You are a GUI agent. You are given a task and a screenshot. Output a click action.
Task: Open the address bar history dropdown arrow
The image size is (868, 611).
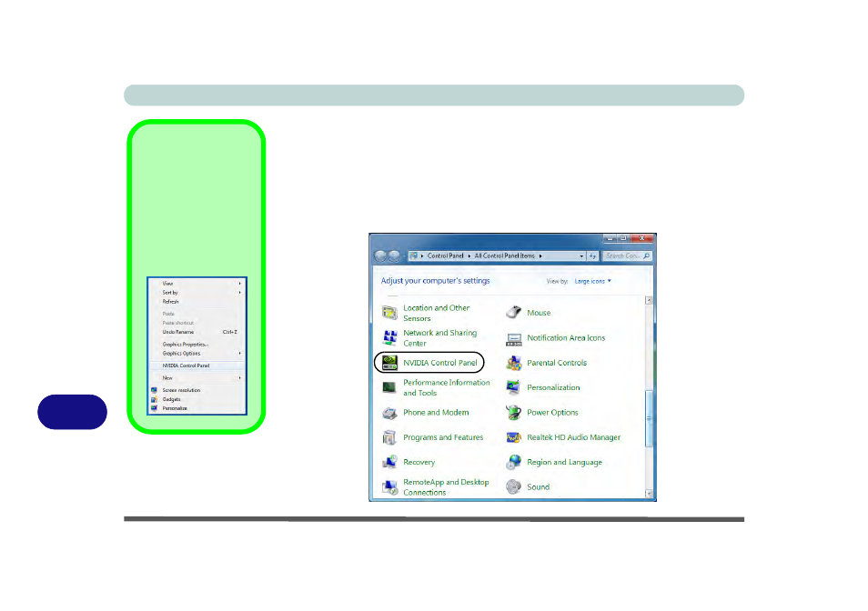(581, 256)
